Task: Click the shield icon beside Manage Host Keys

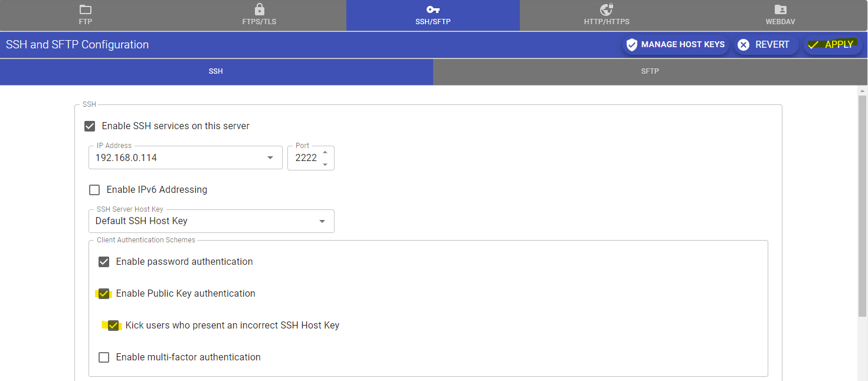Action: (x=632, y=44)
